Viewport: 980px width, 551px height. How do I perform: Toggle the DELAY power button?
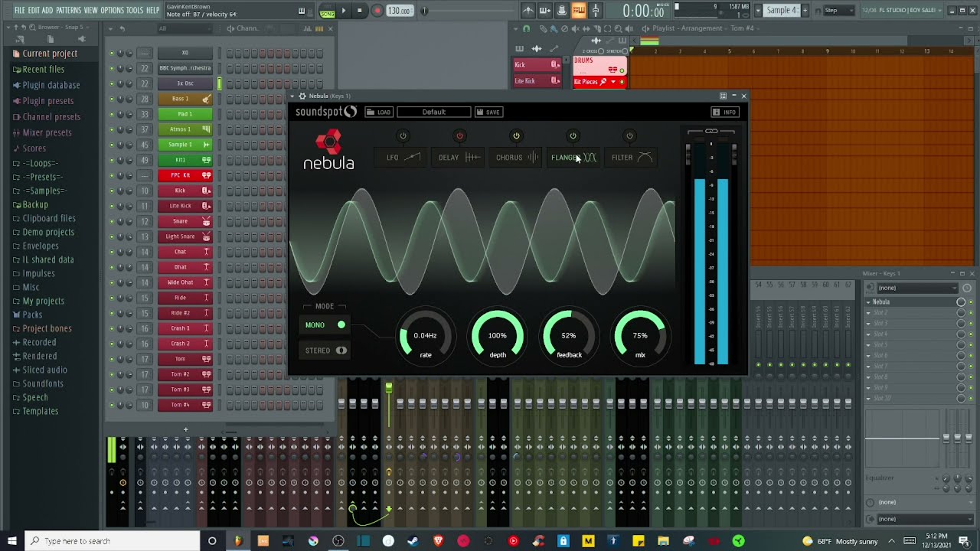pos(459,136)
